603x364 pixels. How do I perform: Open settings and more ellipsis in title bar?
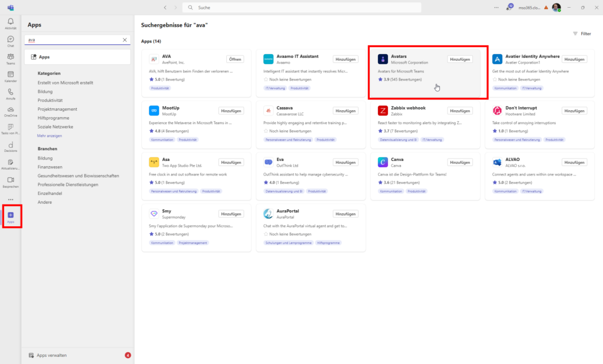pyautogui.click(x=496, y=7)
